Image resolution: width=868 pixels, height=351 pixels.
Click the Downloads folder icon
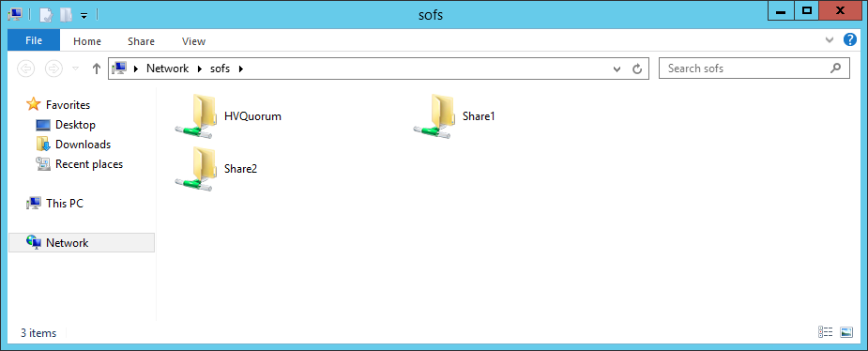[43, 144]
